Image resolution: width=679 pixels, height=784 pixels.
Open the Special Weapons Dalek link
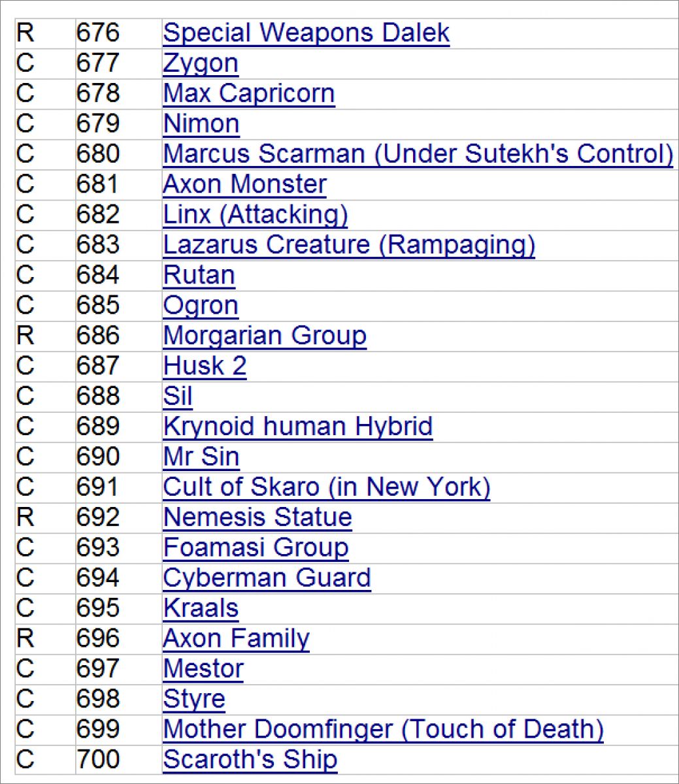point(306,33)
